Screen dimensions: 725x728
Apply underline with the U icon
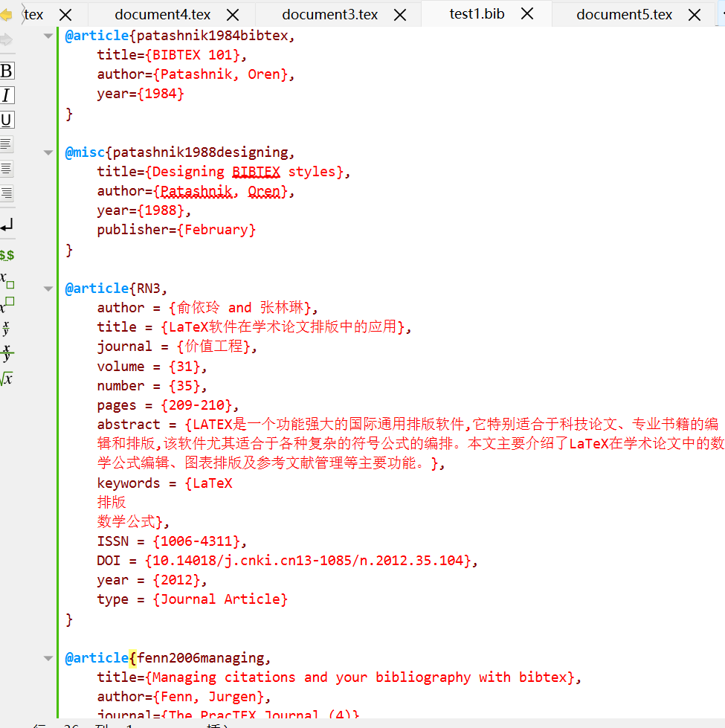pos(7,120)
